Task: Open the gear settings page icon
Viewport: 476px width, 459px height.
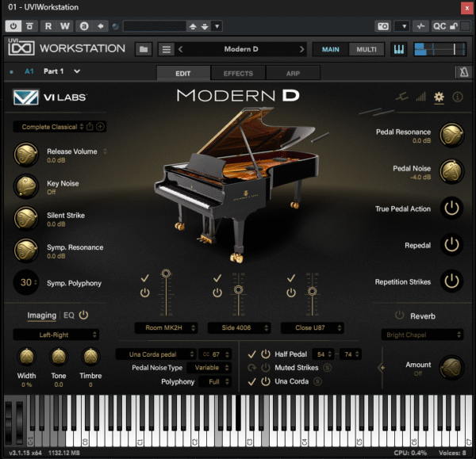Action: point(440,98)
